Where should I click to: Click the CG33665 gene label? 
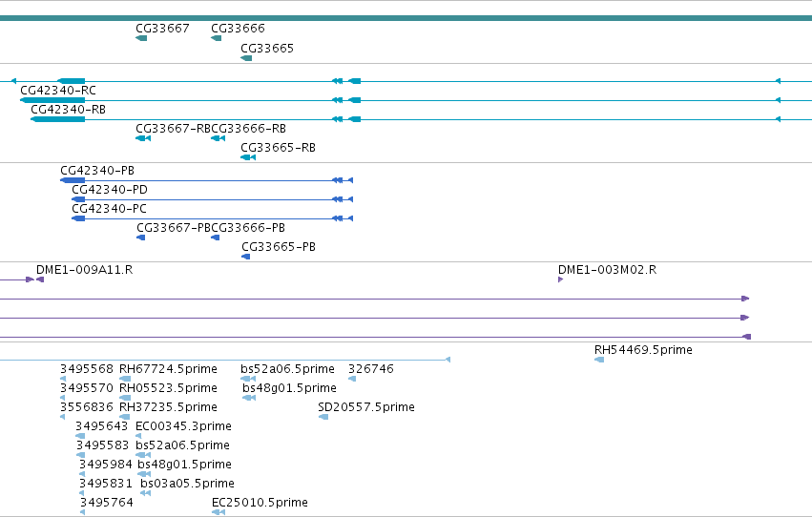click(x=267, y=48)
